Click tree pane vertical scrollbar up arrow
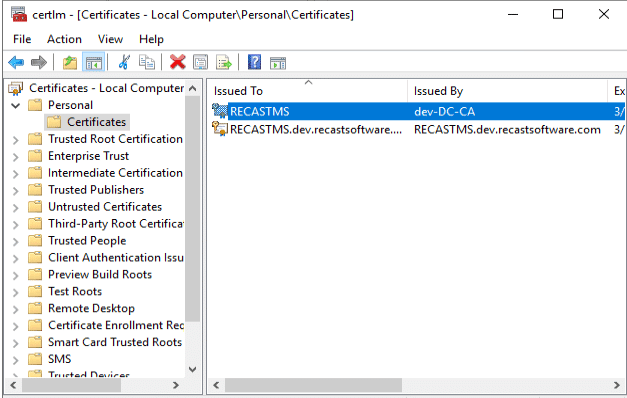The width and height of the screenshot is (627, 398). click(192, 88)
